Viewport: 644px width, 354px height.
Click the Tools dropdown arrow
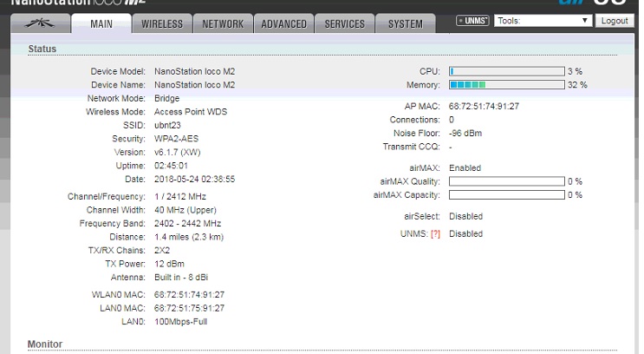(x=584, y=21)
